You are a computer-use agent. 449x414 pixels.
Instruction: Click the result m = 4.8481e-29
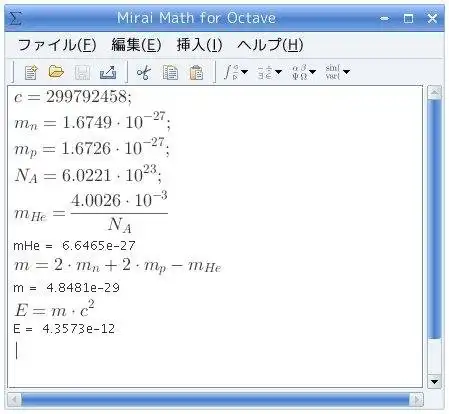click(66, 288)
